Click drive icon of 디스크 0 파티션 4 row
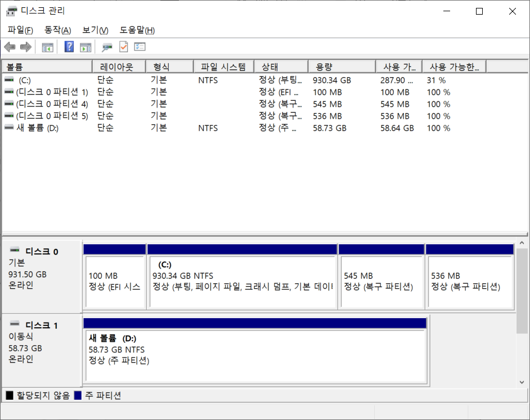Screen dimensions: 530x420 click(9, 104)
